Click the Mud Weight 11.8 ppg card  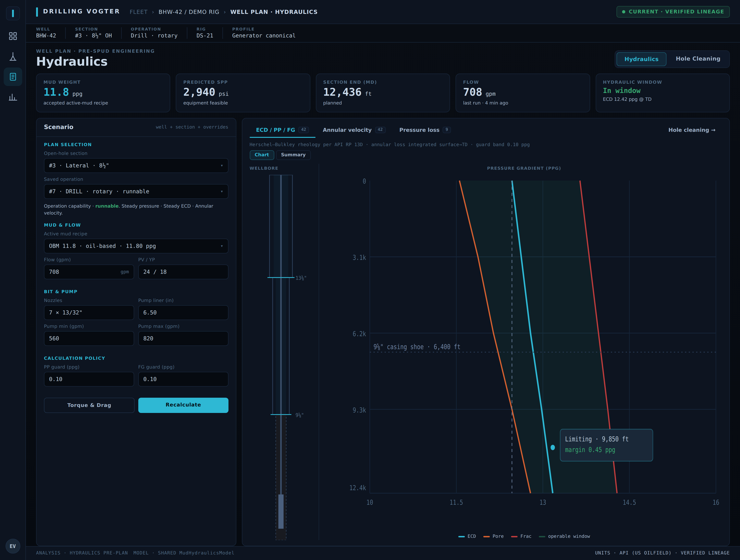point(103,93)
